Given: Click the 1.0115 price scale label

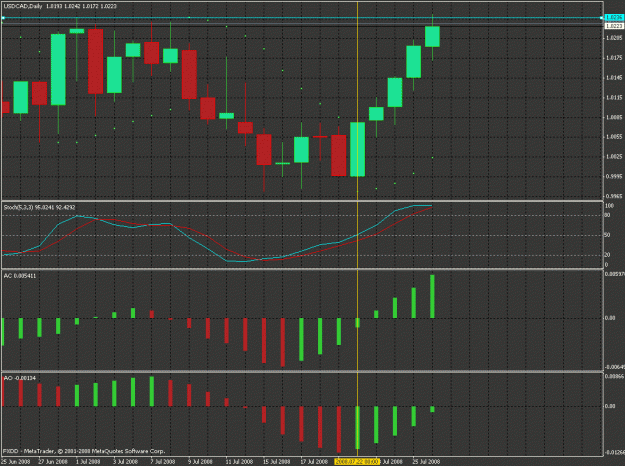Looking at the screenshot, I should (x=614, y=97).
